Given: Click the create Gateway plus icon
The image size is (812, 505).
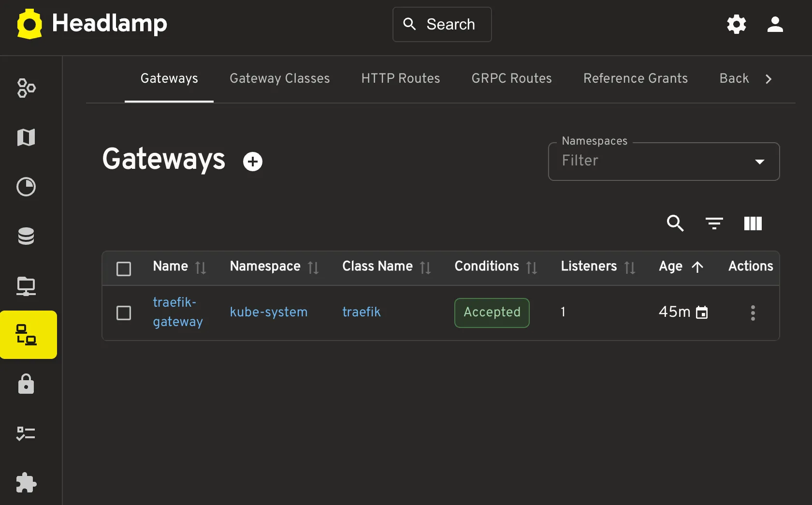Looking at the screenshot, I should (x=253, y=162).
